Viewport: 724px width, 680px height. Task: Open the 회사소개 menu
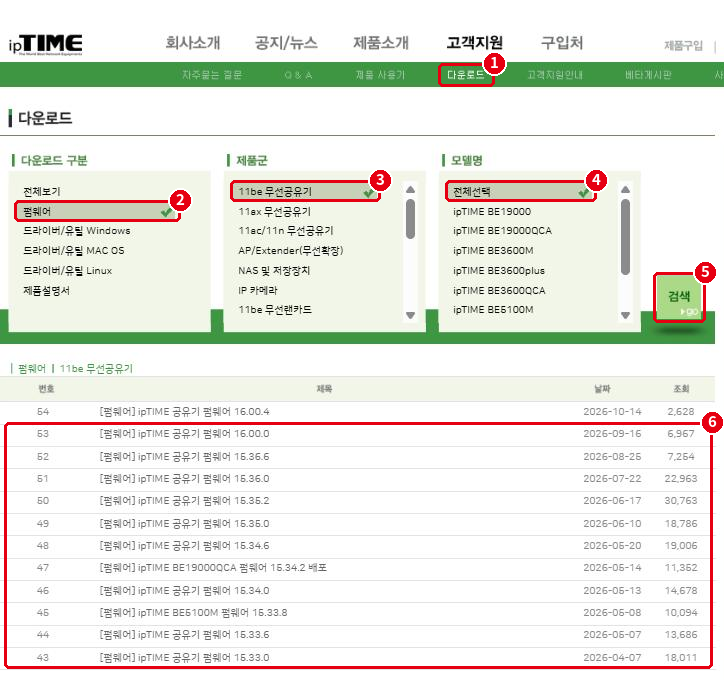[193, 43]
